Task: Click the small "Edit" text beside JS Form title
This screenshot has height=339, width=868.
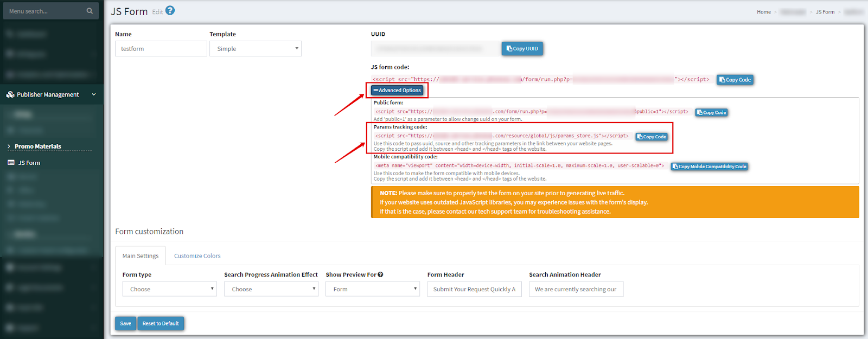Action: pos(157,12)
